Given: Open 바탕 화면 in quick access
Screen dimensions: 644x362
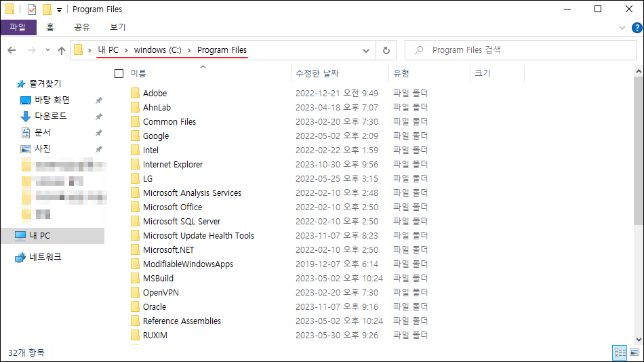Looking at the screenshot, I should tap(52, 100).
